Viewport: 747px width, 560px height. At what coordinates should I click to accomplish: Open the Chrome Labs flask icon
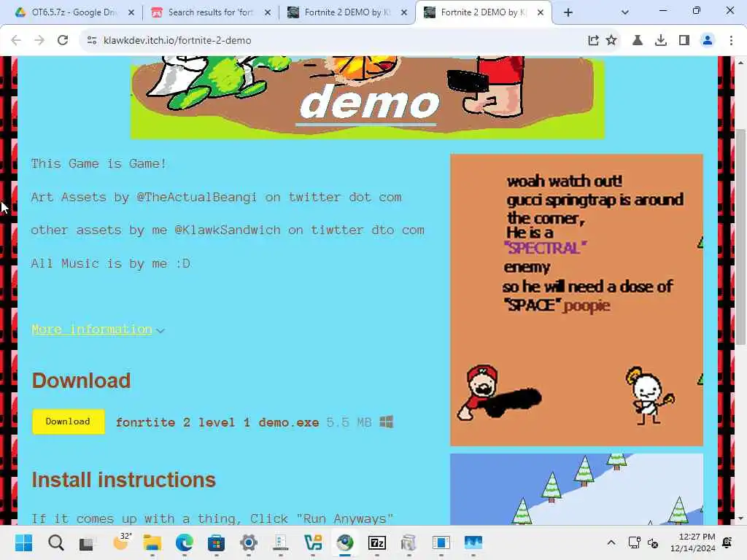coord(638,41)
